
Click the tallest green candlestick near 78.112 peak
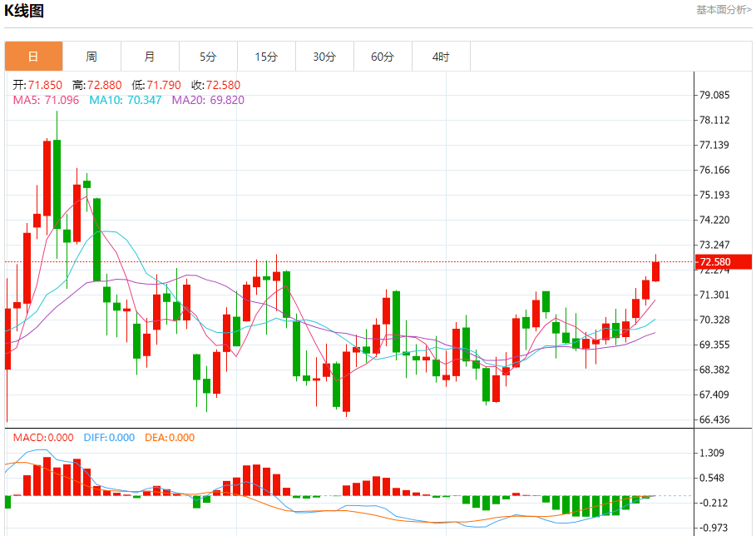57,184
